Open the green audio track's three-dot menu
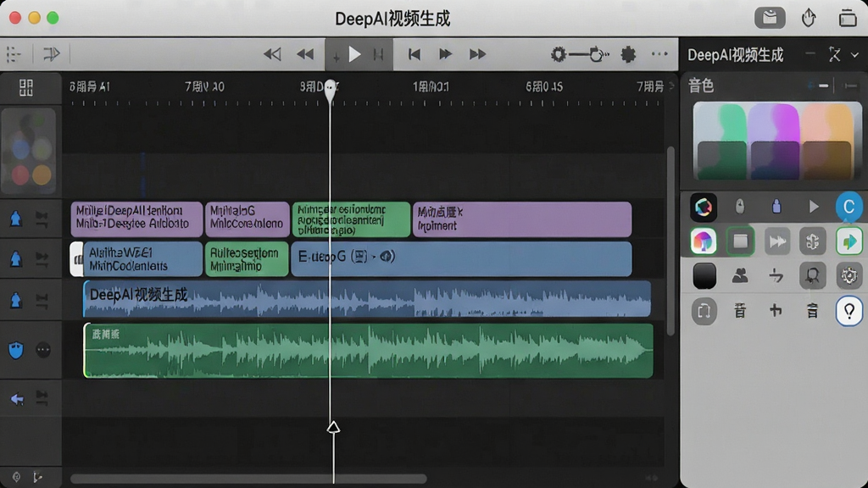 click(x=43, y=350)
